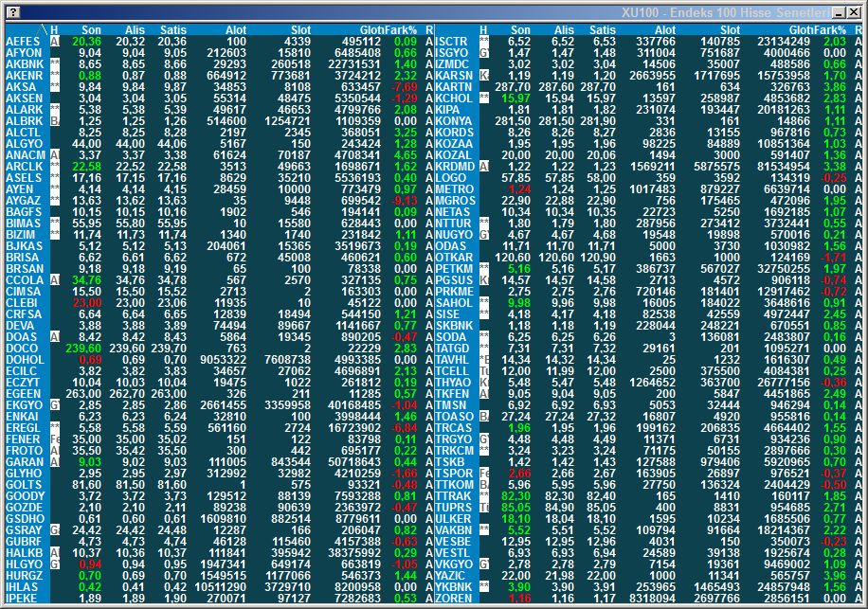Minimize the XU100 window
The height and width of the screenshot is (609, 868).
coord(840,12)
